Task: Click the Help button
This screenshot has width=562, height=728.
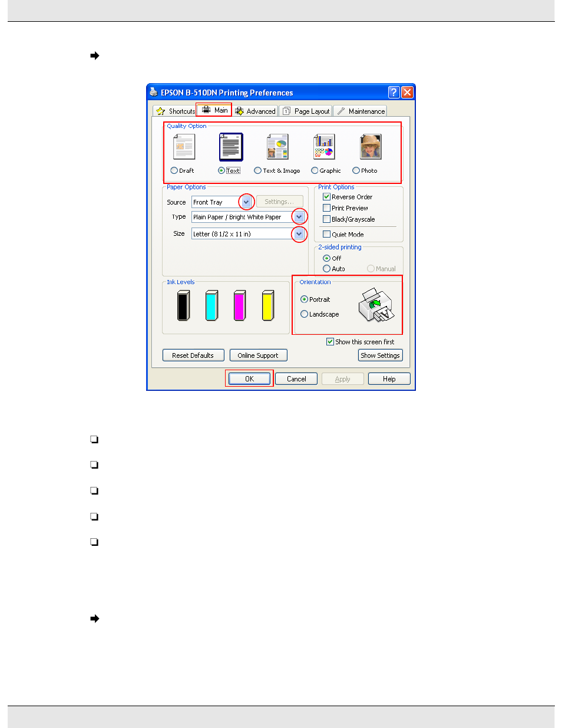Action: (x=389, y=378)
